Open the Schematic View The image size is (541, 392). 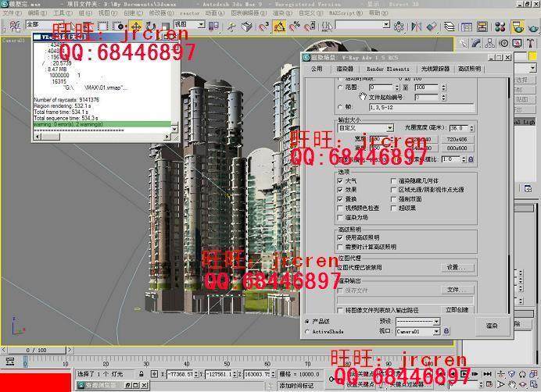tap(482, 27)
